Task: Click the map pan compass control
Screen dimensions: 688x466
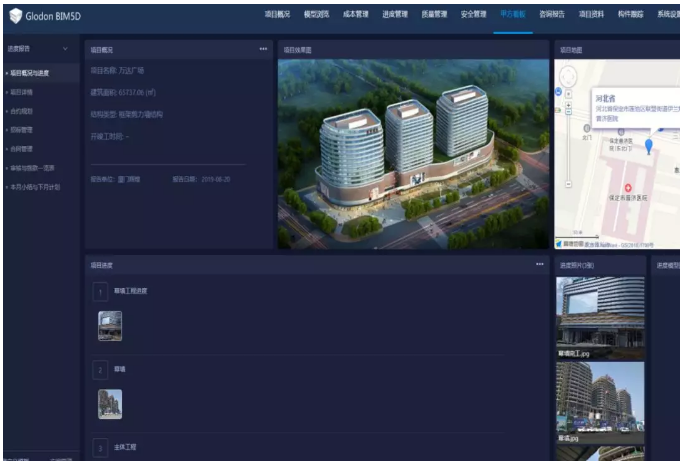Action: coord(568,77)
